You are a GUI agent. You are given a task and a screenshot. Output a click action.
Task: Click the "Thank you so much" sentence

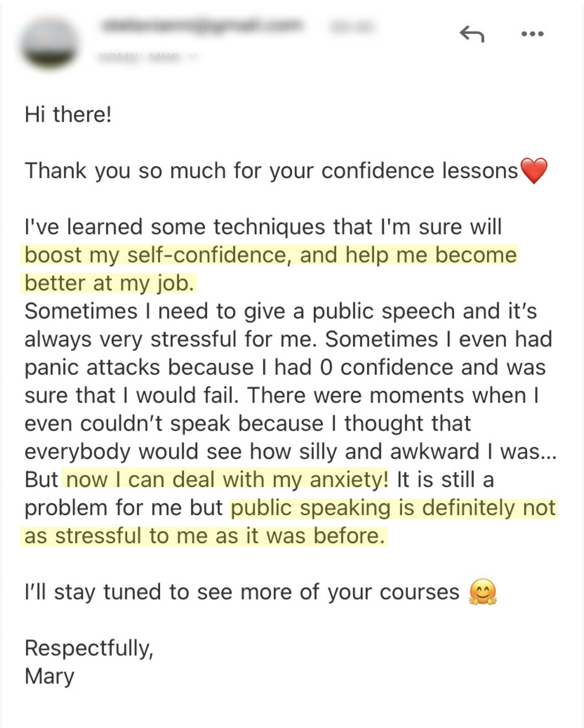271,171
